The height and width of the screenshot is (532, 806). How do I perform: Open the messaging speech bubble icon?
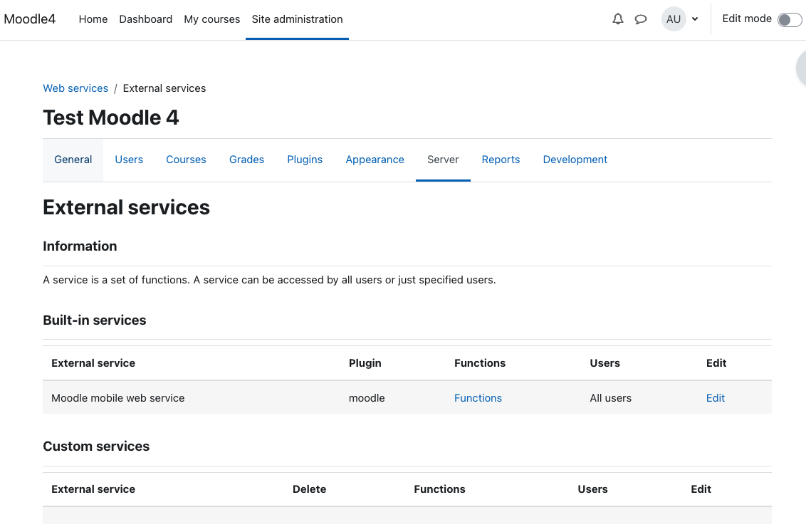click(x=641, y=19)
